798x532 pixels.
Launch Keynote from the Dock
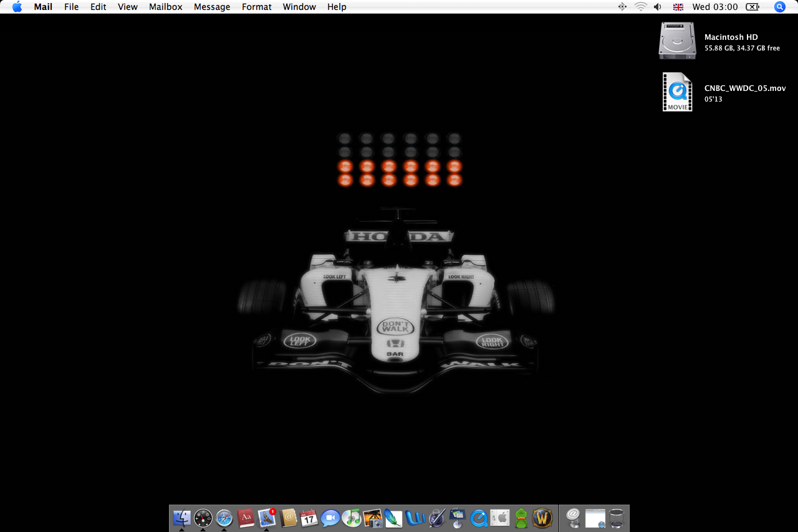[x=458, y=518]
